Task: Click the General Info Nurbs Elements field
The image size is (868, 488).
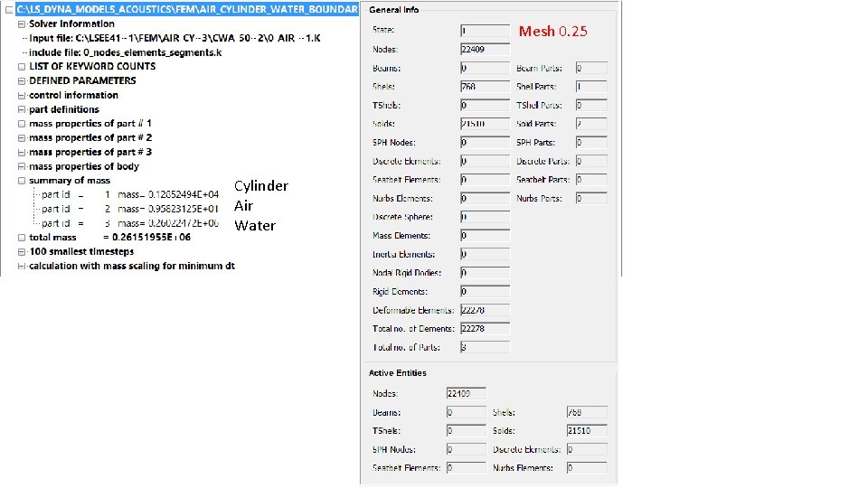Action: tap(485, 198)
